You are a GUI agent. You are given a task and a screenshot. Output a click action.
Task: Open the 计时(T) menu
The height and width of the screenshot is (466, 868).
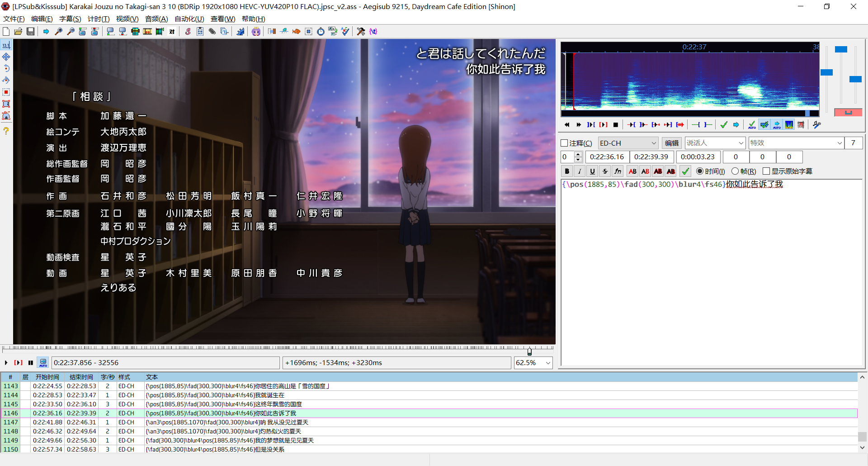click(99, 19)
